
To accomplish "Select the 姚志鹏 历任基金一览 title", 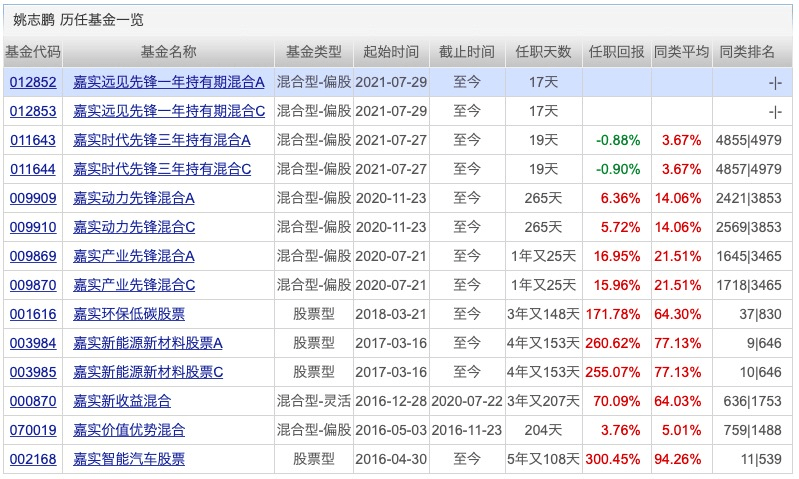I will [x=78, y=20].
